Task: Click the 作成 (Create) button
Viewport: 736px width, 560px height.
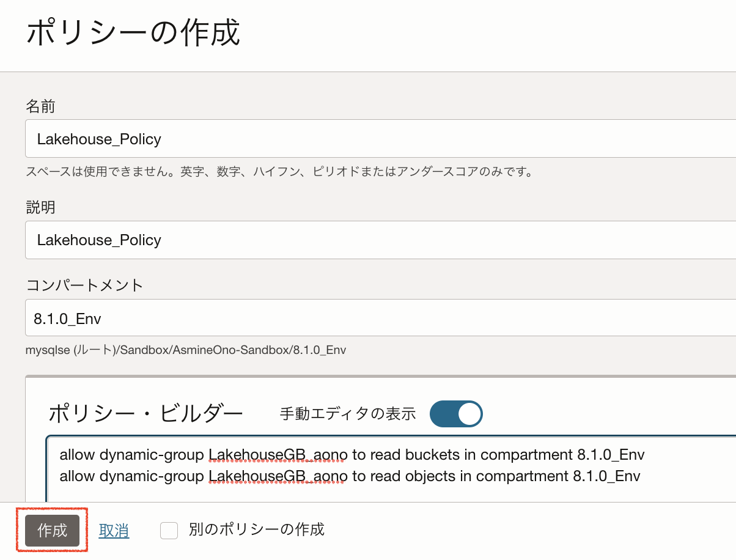Action: 52,530
